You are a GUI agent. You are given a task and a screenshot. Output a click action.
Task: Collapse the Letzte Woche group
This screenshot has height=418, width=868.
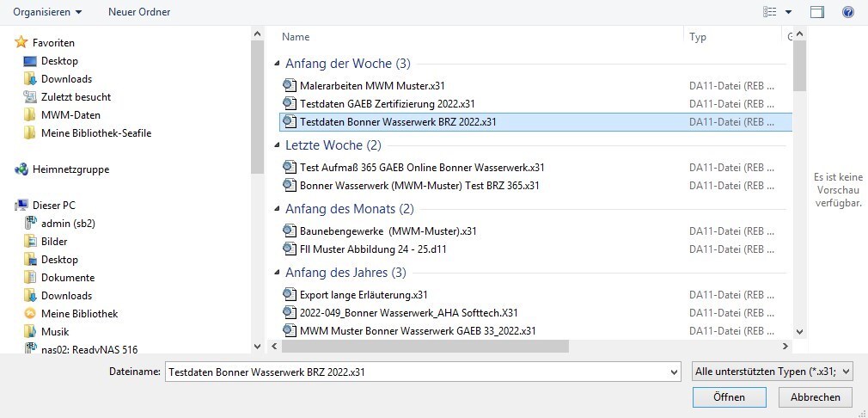point(277,145)
